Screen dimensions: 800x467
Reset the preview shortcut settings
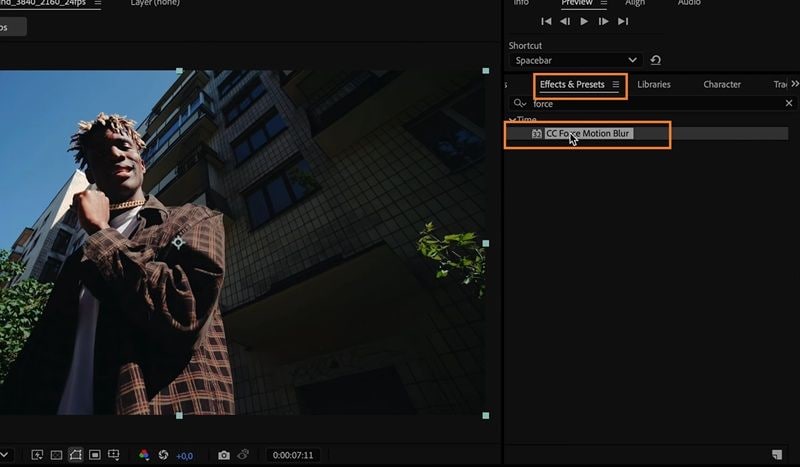tap(656, 60)
